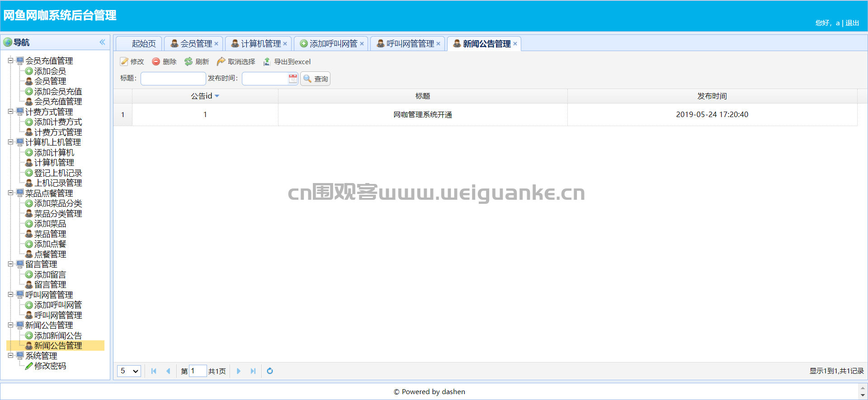
Task: Collapse the 留言管理 tree node
Action: coord(11,264)
